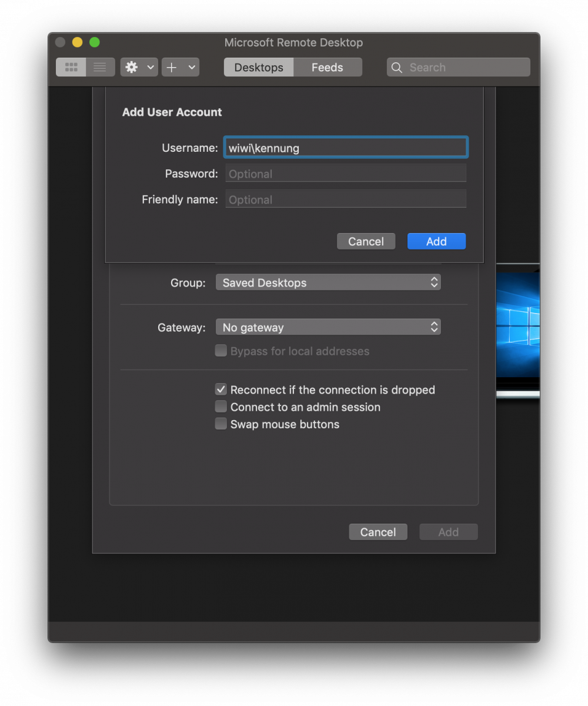Click the Search field
The height and width of the screenshot is (706, 588).
pos(459,67)
